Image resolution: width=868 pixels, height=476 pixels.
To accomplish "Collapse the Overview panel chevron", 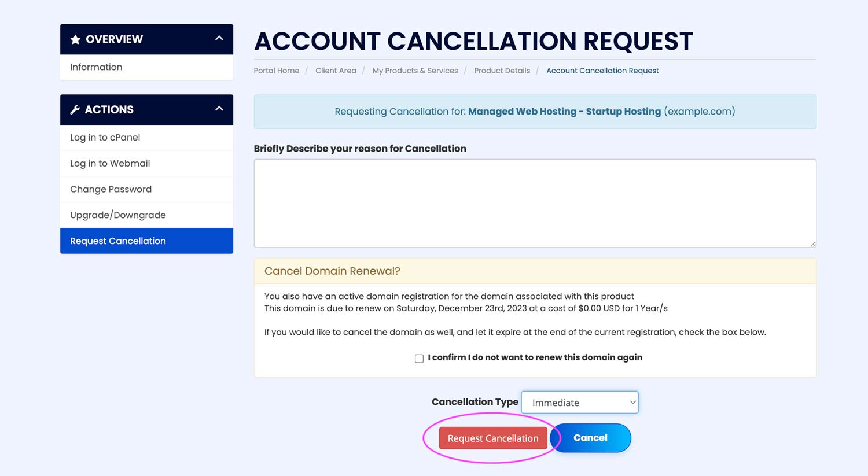I will (219, 39).
